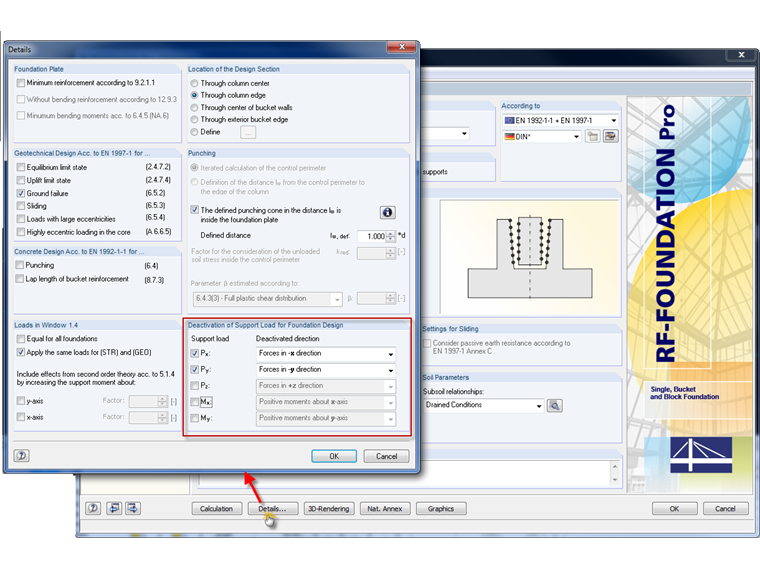Toggle Consider passive earth resistance checkbox
Image resolution: width=760 pixels, height=570 pixels.
427,343
